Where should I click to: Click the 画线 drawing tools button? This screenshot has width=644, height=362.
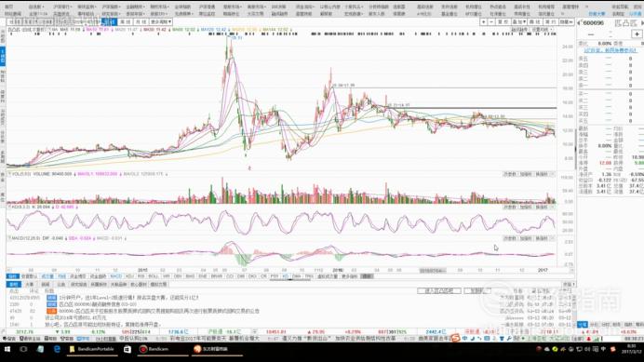535,21
